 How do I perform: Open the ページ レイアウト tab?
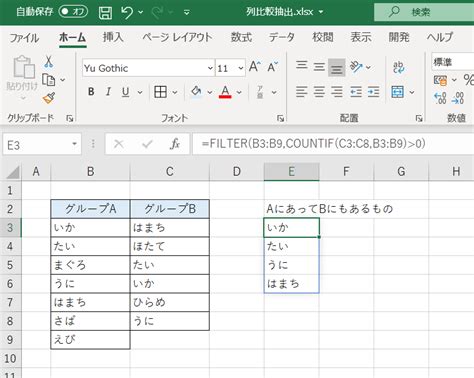(x=177, y=37)
